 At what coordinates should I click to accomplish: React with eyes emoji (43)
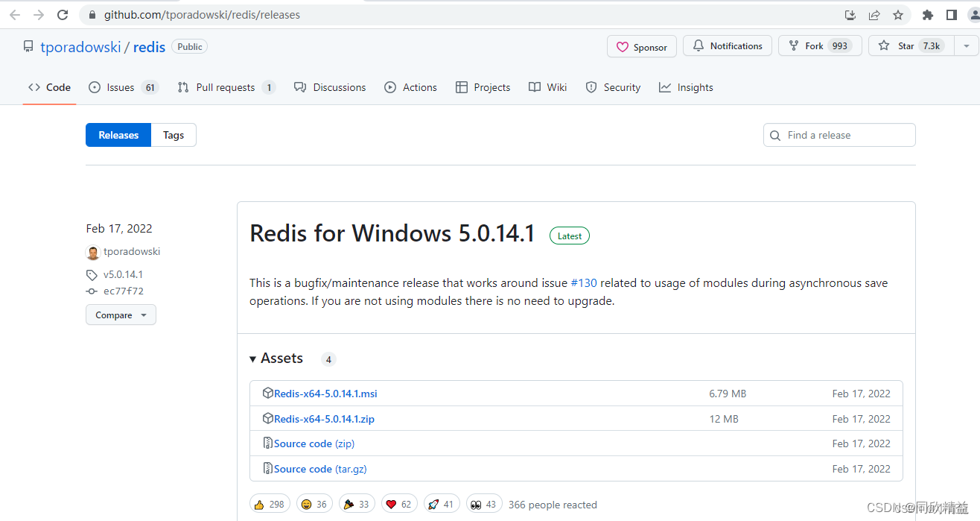click(x=483, y=505)
